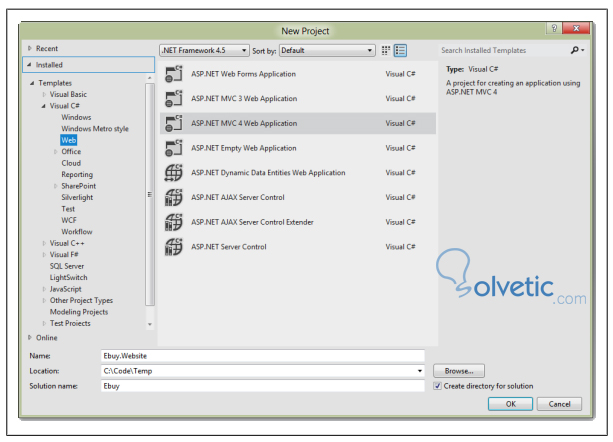
Task: Select ASP.NET Empty Web Application text
Action: [x=244, y=148]
